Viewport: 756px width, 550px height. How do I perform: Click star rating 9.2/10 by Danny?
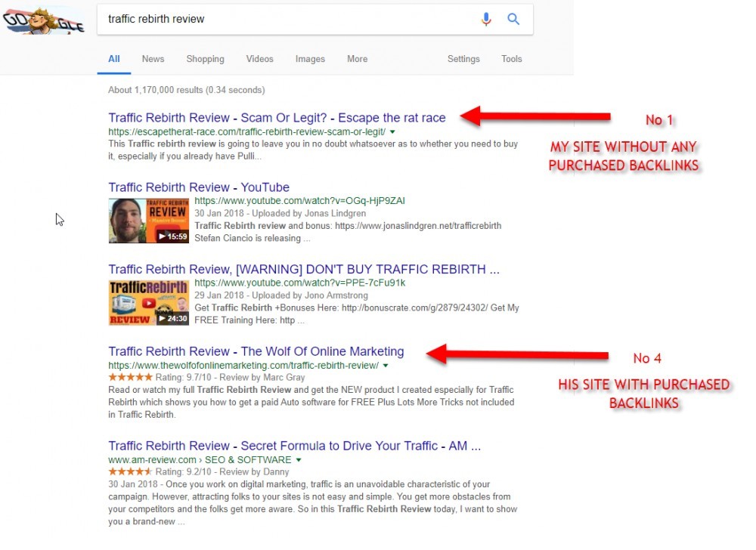coord(130,471)
